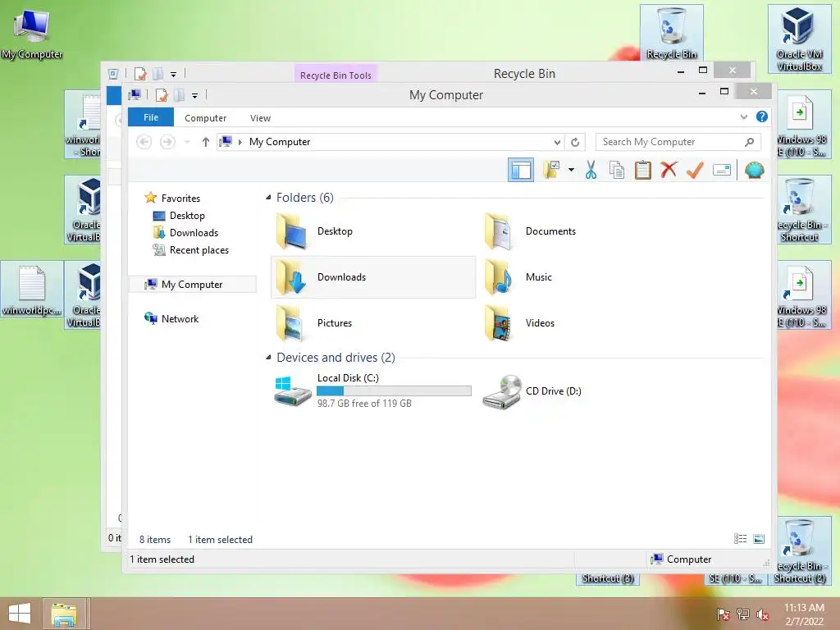Refresh the My Computer view
This screenshot has width=840, height=630.
575,142
